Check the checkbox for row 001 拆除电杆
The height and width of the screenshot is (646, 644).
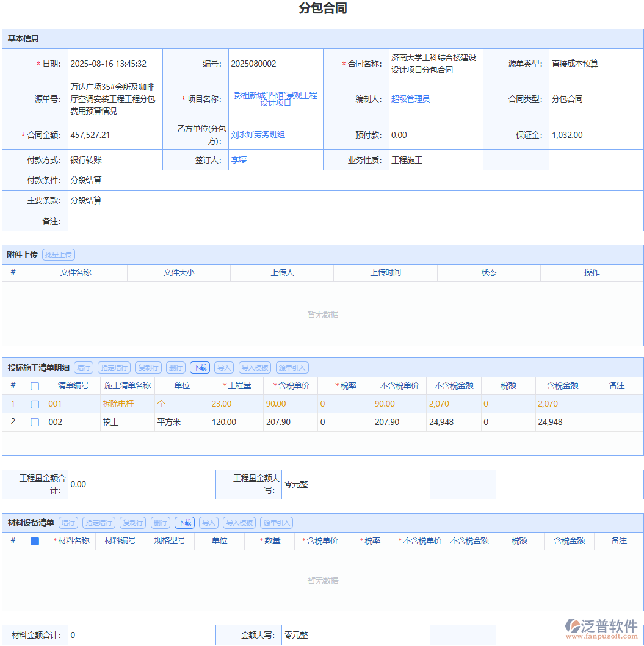coord(34,404)
